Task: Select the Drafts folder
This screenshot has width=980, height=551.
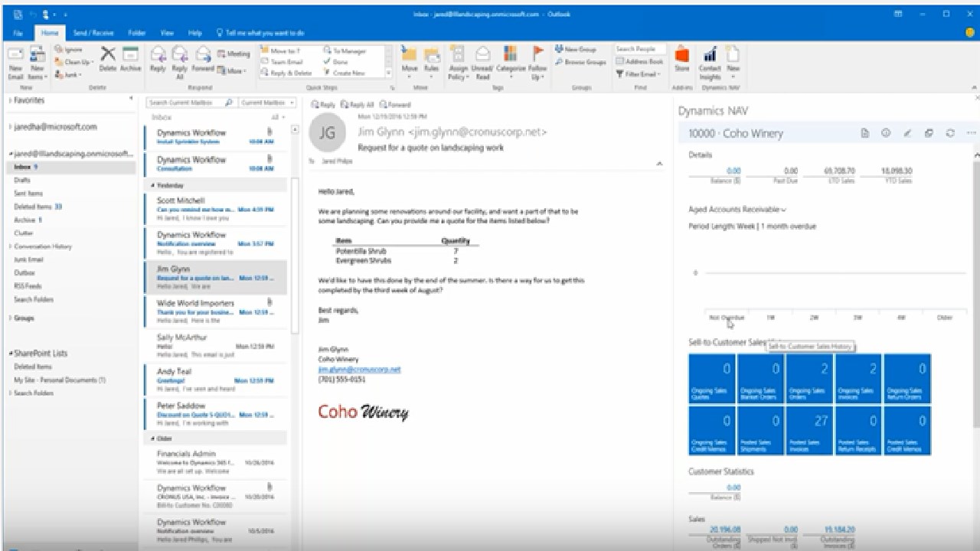Action: coord(22,180)
